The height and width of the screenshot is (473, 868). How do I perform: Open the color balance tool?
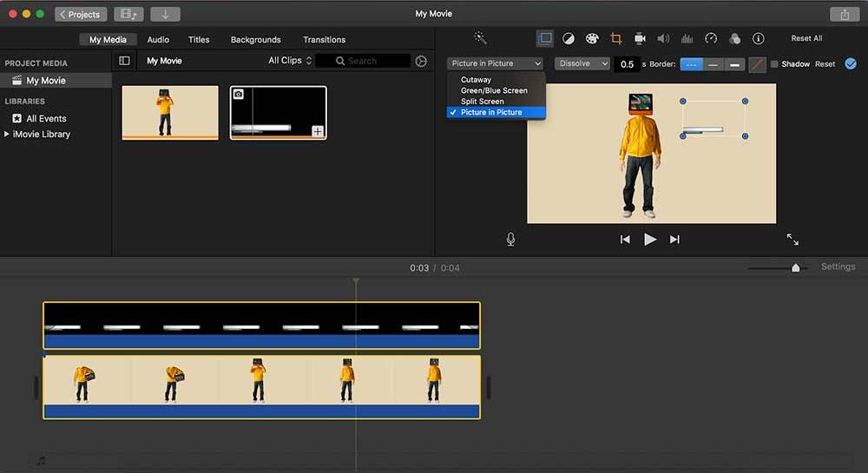[568, 38]
